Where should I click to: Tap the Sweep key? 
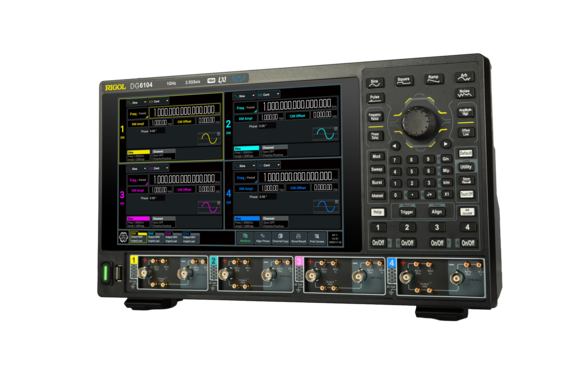(x=377, y=169)
